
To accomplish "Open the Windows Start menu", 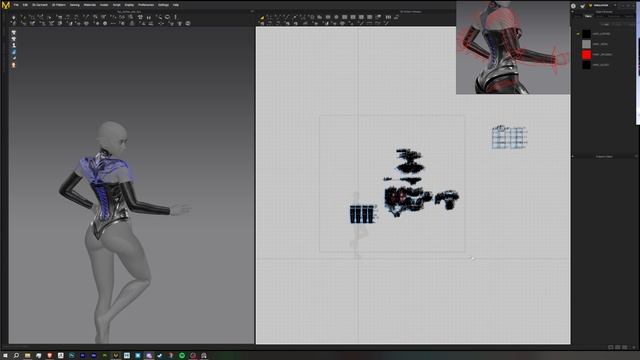I will click(5, 356).
